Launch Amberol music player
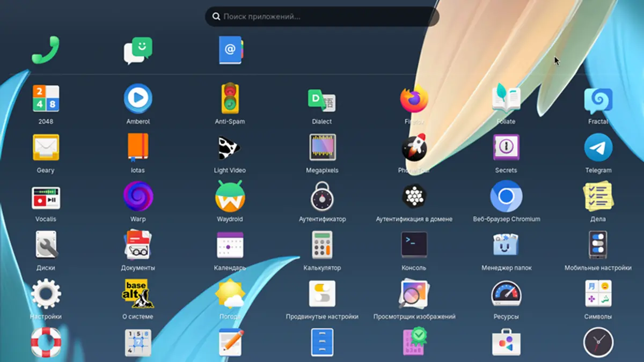 tap(138, 99)
